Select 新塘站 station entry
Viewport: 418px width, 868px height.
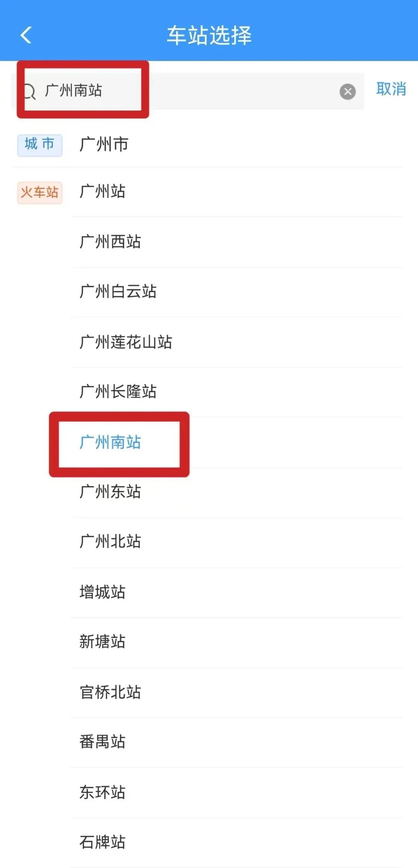[x=102, y=642]
